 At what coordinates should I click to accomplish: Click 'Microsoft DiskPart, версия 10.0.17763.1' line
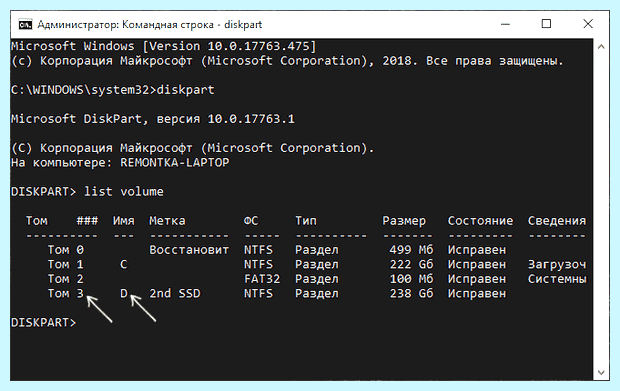coord(153,119)
